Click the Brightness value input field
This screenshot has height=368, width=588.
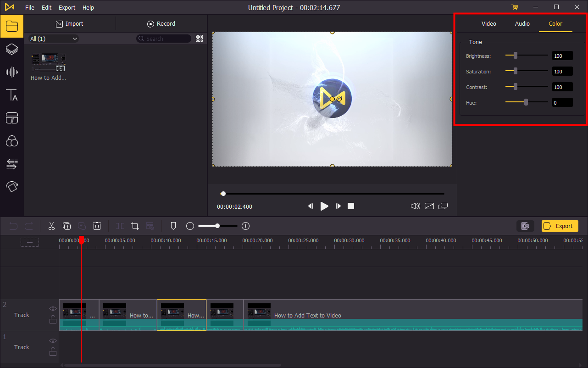click(x=562, y=56)
